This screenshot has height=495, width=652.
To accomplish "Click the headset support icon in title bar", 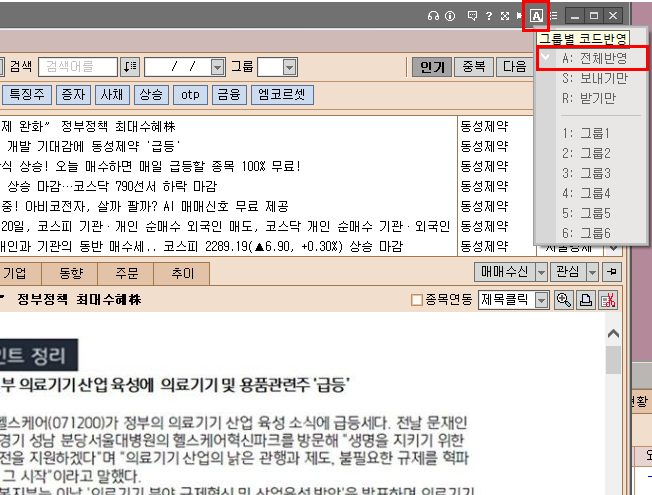I will [x=433, y=16].
